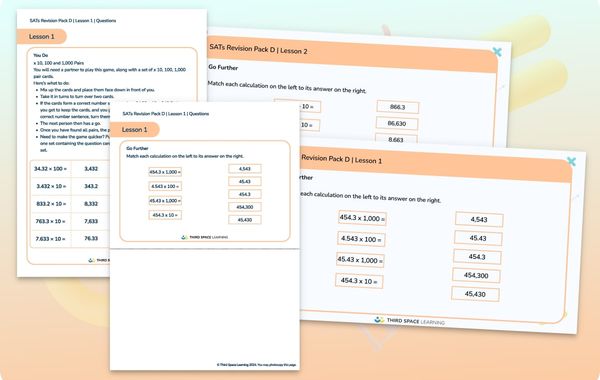This screenshot has height=380, width=600.
Task: Click the '45,430' answer box on the Lesson 1 slide
Action: (475, 294)
